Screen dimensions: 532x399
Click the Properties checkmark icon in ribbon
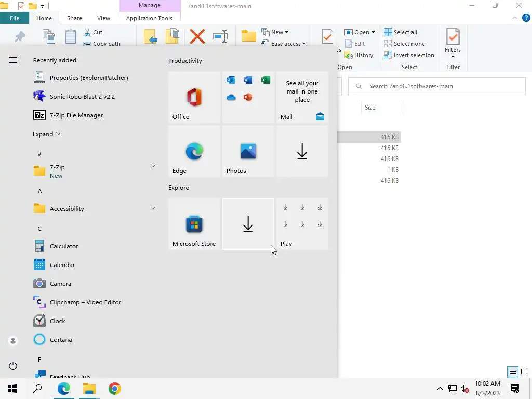327,36
